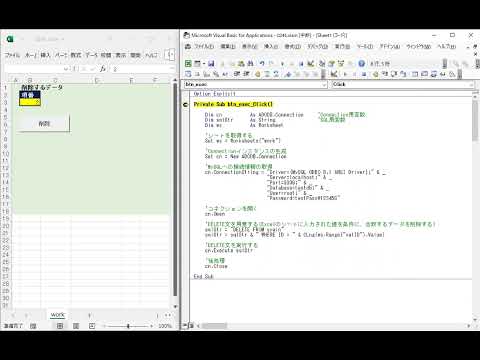Click Insert UserForm icon in VBA toolbar

pos(197,63)
